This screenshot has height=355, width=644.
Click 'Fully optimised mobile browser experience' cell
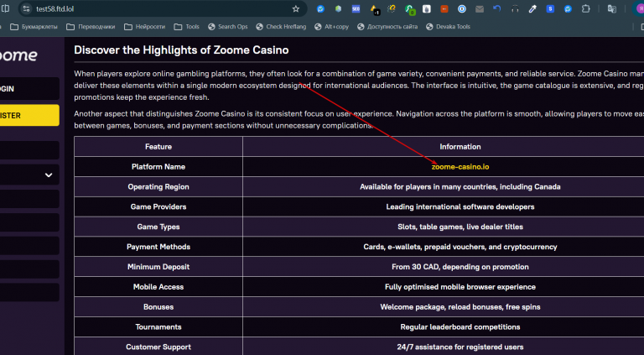point(444,287)
